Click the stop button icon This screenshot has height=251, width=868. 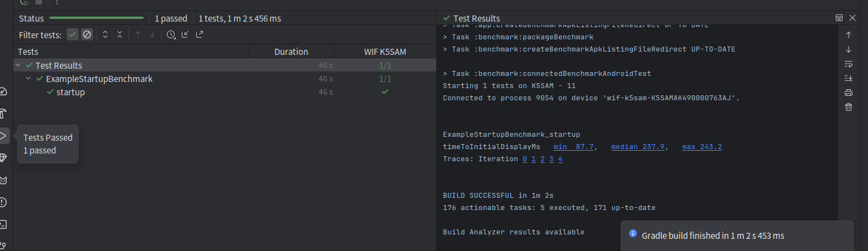(x=39, y=2)
